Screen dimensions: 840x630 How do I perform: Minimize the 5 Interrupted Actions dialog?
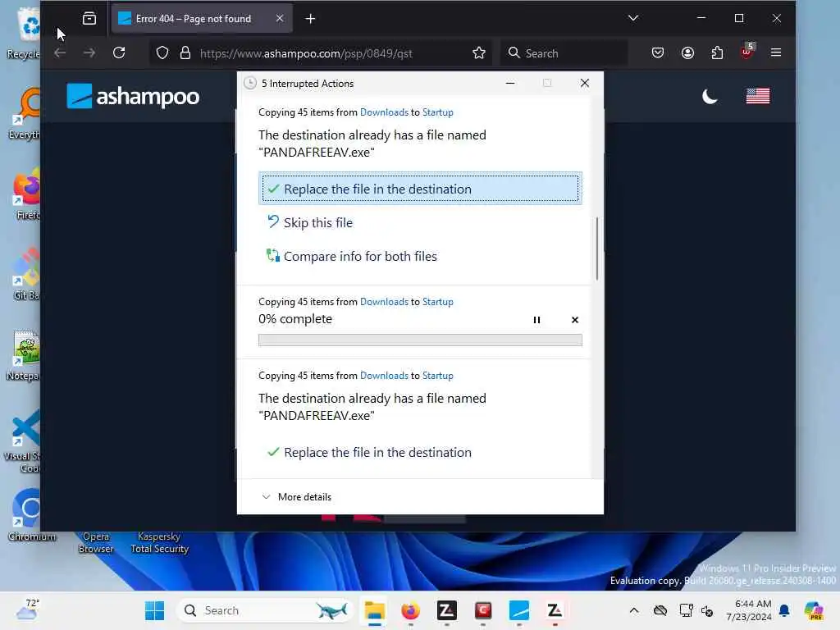point(510,83)
